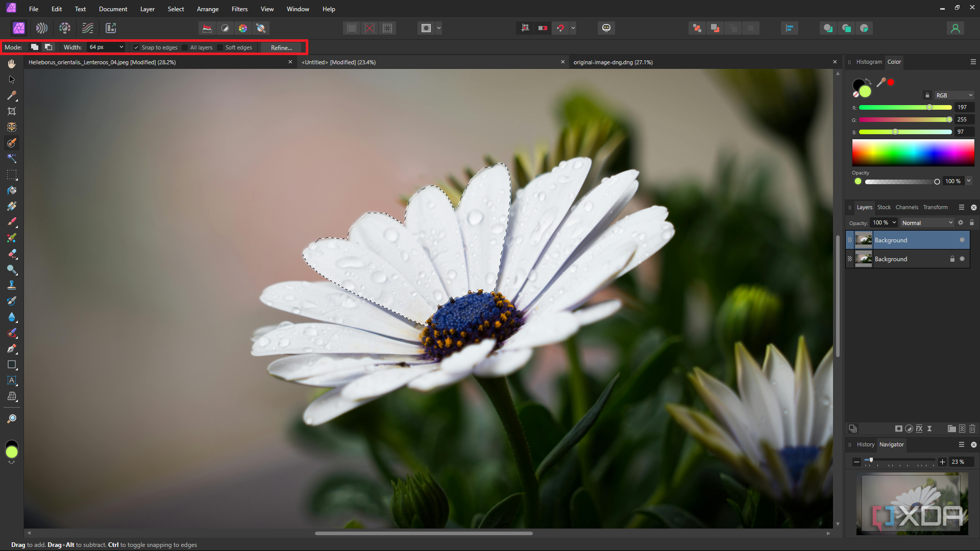Image resolution: width=980 pixels, height=551 pixels.
Task: Add layer effects via fx icon
Action: (x=919, y=429)
